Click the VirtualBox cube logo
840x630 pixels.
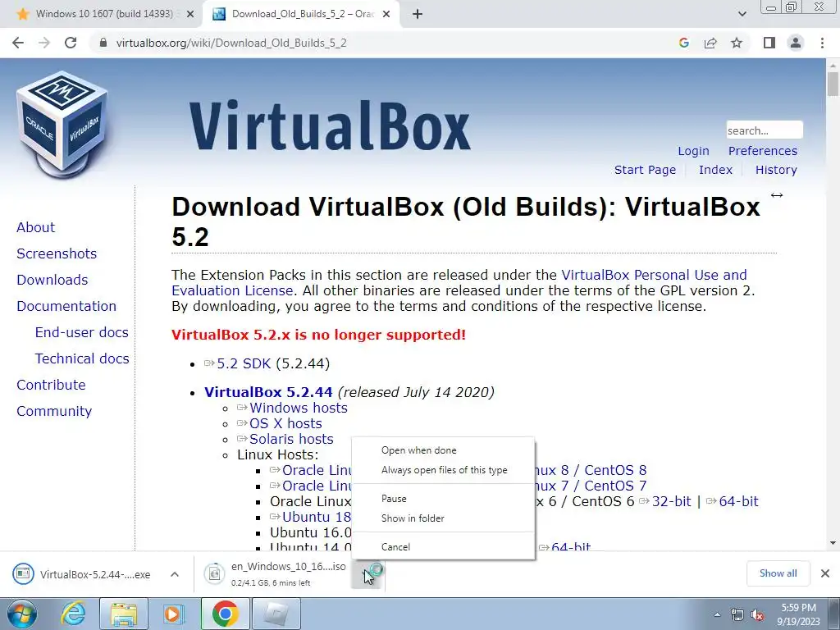pyautogui.click(x=62, y=125)
